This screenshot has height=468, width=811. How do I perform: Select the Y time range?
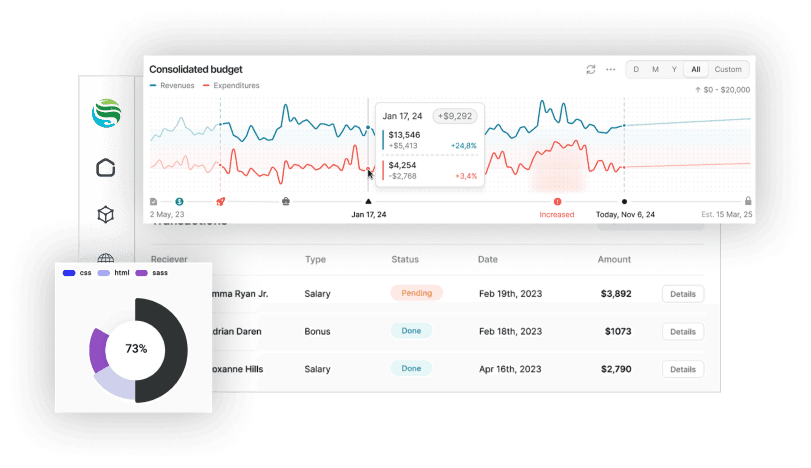674,70
